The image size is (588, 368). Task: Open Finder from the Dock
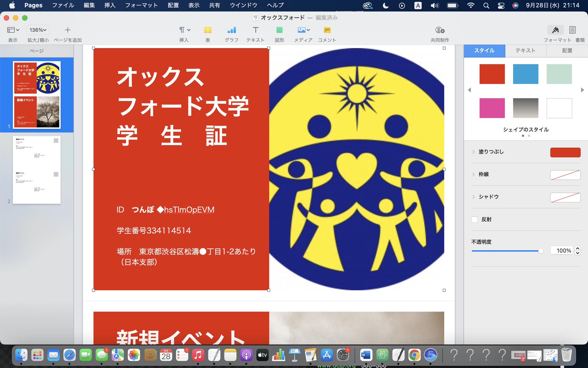point(21,355)
